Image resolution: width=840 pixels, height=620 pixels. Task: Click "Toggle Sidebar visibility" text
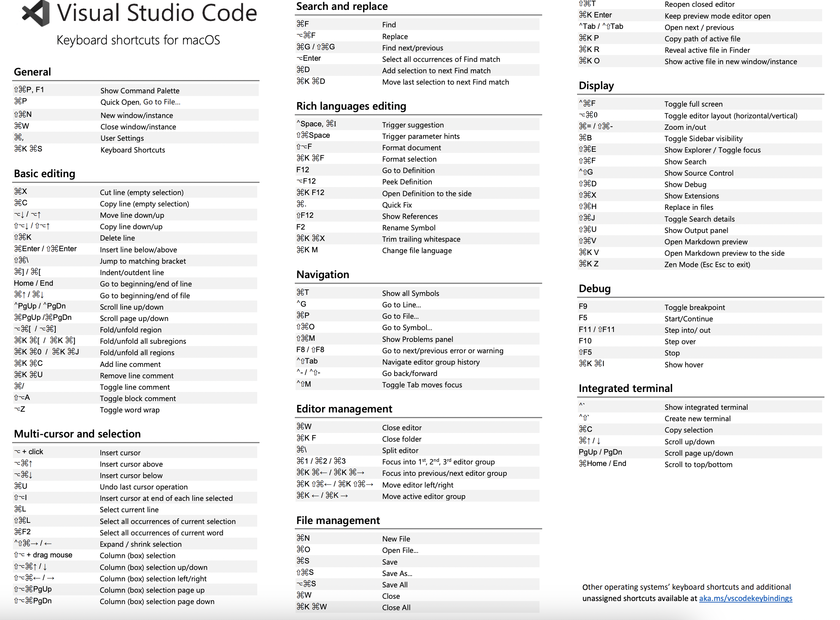(703, 138)
